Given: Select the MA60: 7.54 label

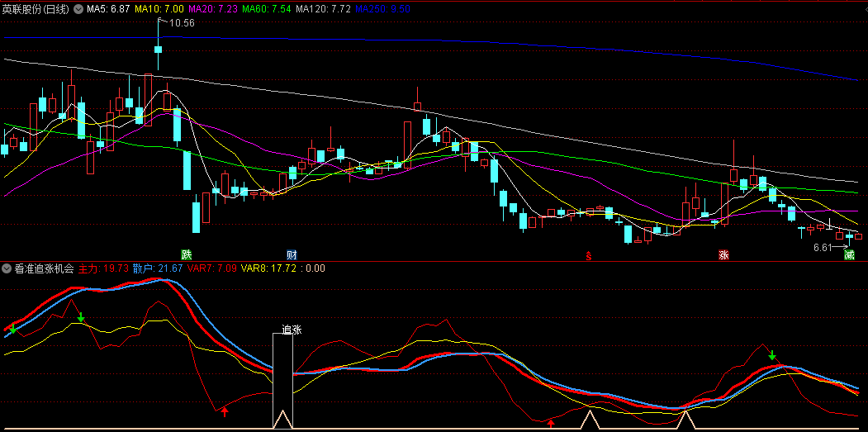Looking at the screenshot, I should (x=266, y=9).
